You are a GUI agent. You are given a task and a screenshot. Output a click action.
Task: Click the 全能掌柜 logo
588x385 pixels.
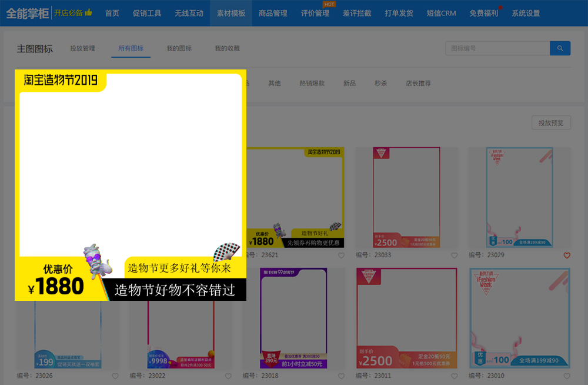[x=28, y=14]
